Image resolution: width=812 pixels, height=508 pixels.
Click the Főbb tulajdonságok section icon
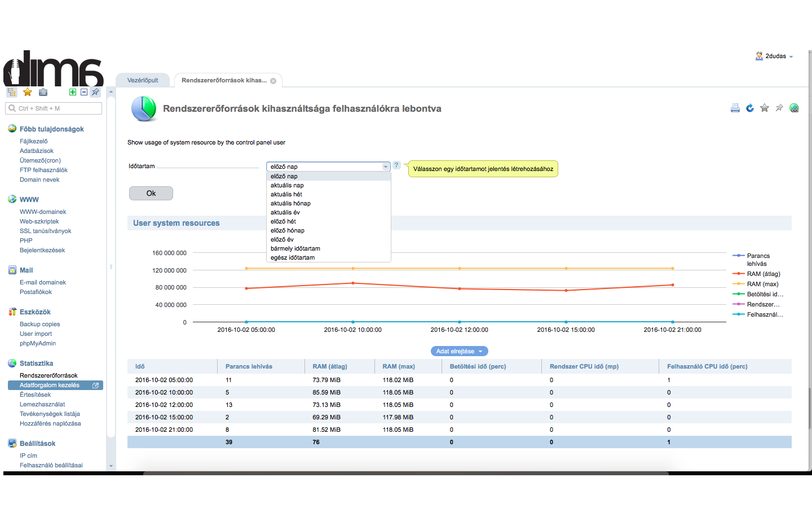pyautogui.click(x=12, y=129)
